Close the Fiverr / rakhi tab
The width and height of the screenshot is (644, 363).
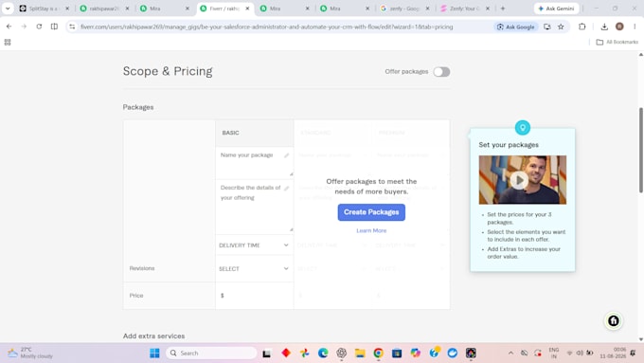pyautogui.click(x=247, y=9)
